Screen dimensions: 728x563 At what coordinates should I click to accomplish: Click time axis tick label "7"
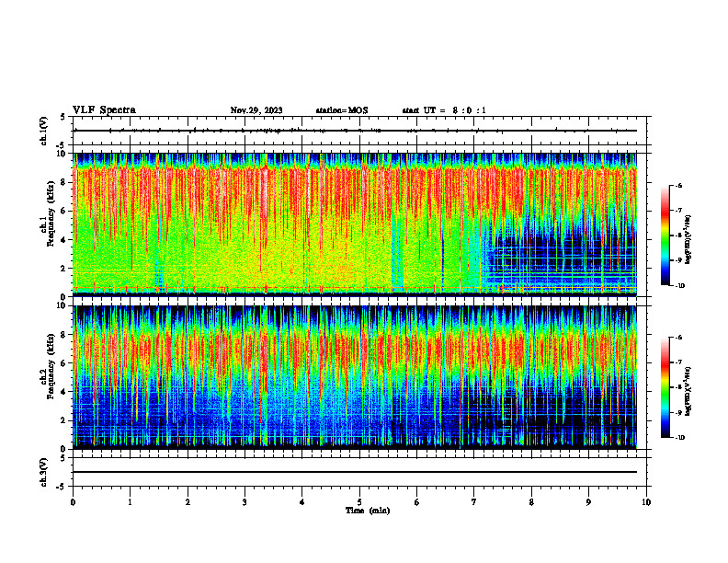click(474, 502)
